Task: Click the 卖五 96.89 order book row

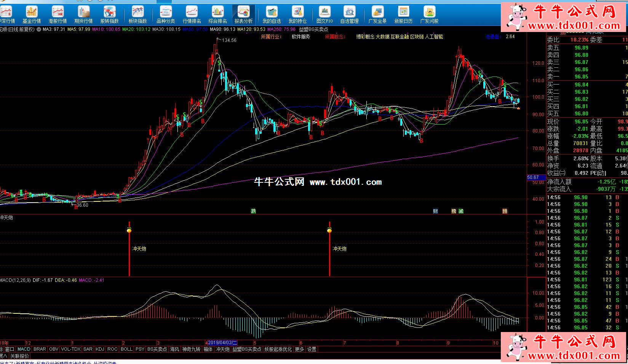Action: 587,48
